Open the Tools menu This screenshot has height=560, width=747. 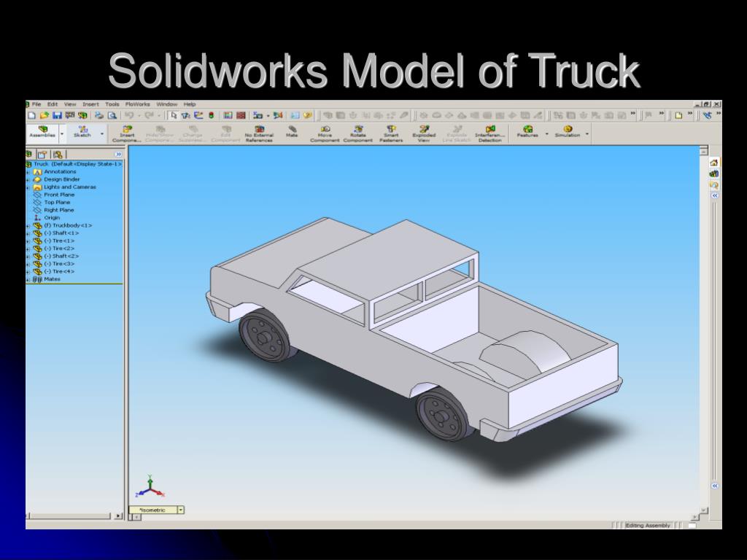[112, 104]
